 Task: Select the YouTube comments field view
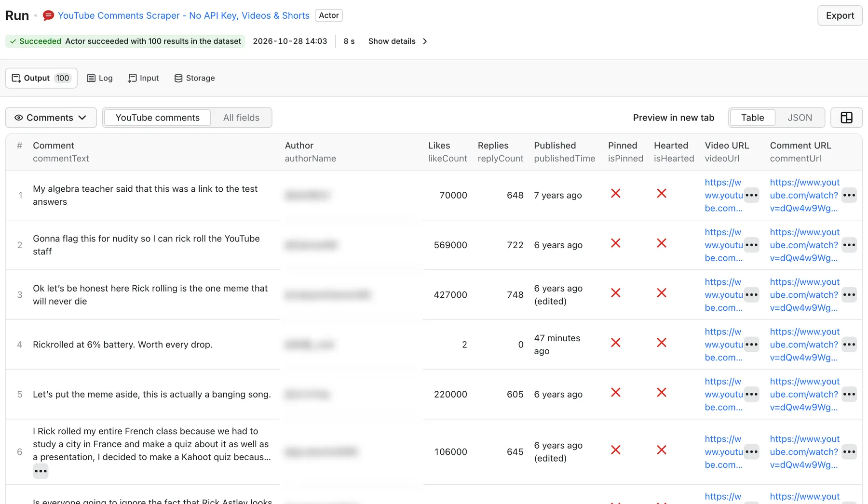point(157,118)
